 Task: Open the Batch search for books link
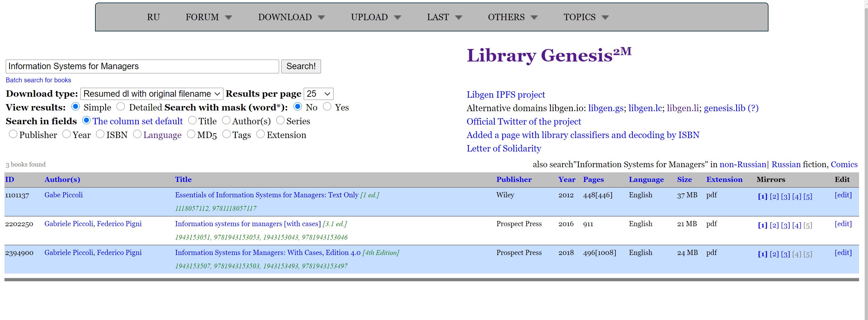coord(38,80)
